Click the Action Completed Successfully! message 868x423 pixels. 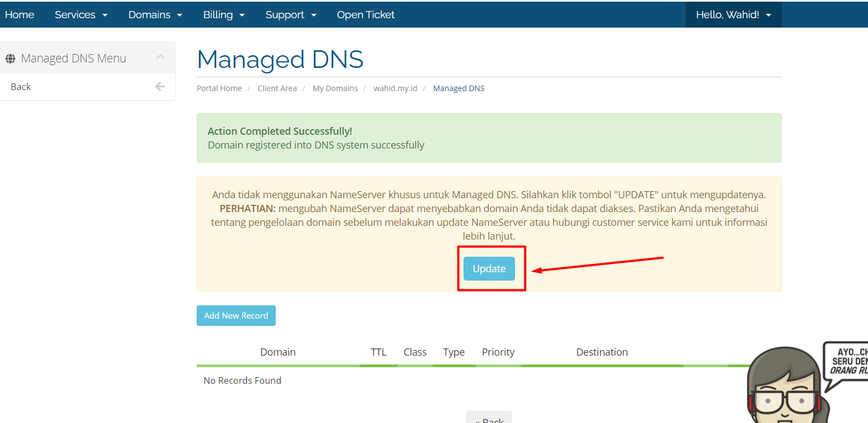[x=280, y=131]
